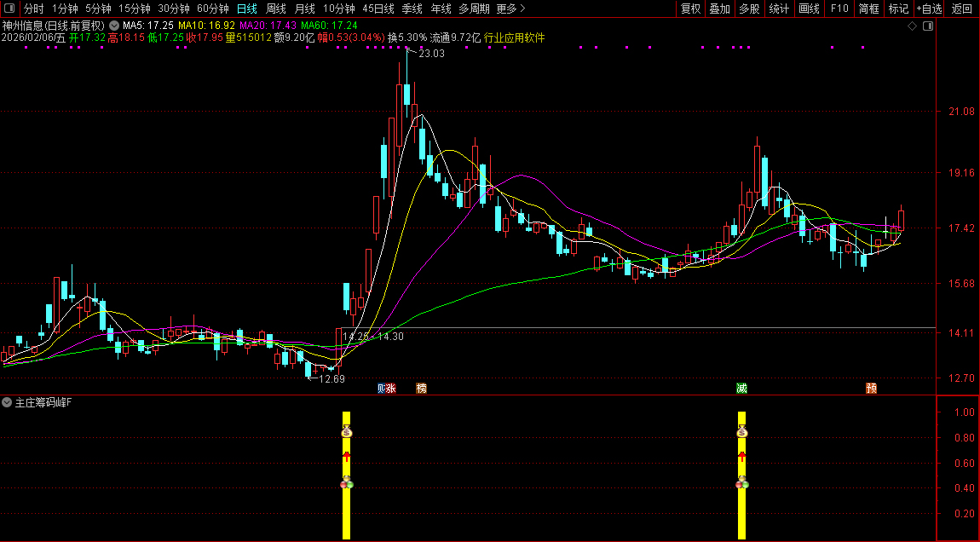Click the 行业应用软件 sector link
Viewport: 980px width, 542px height.
click(515, 37)
